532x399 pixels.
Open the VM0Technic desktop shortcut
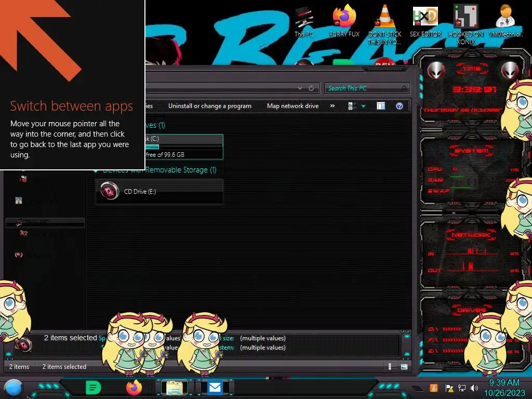pos(506,21)
